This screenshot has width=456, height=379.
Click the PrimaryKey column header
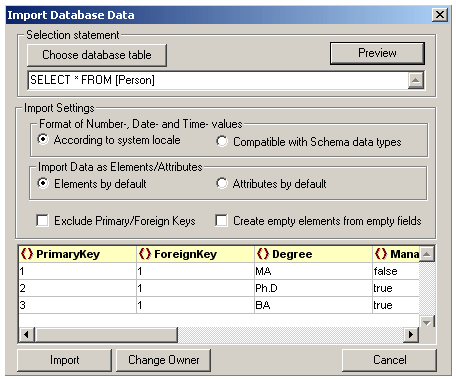(x=78, y=254)
